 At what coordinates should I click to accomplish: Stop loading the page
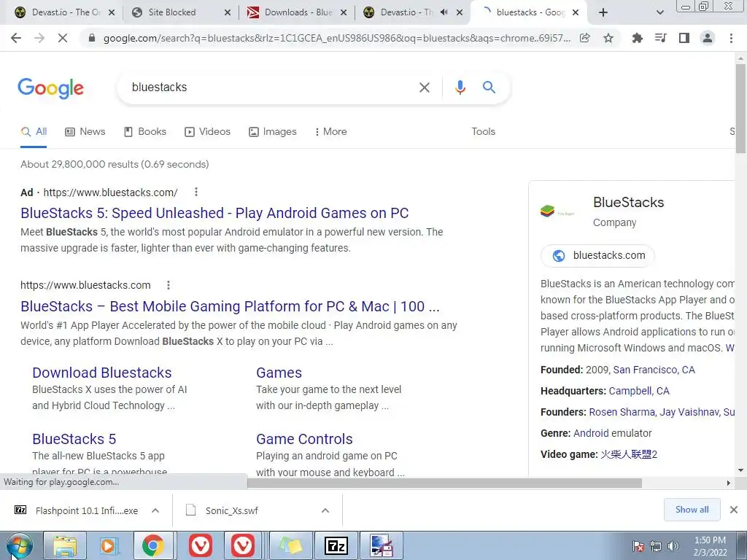click(x=63, y=38)
